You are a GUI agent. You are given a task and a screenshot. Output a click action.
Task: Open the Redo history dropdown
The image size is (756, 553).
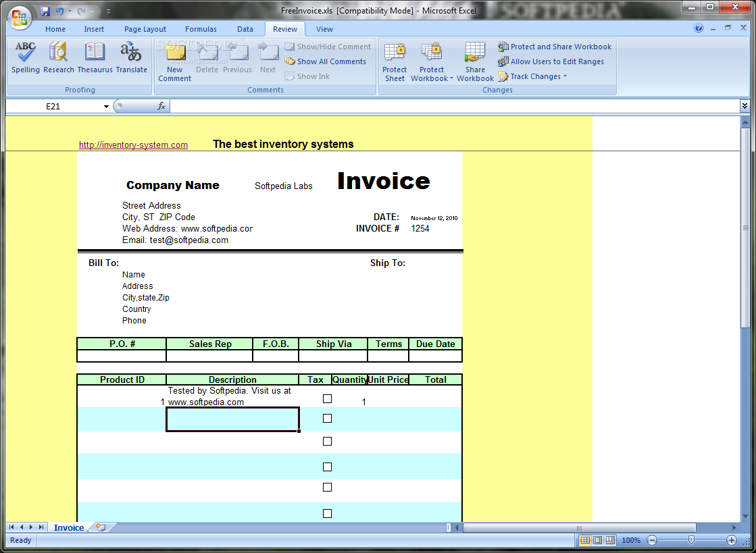[91, 11]
